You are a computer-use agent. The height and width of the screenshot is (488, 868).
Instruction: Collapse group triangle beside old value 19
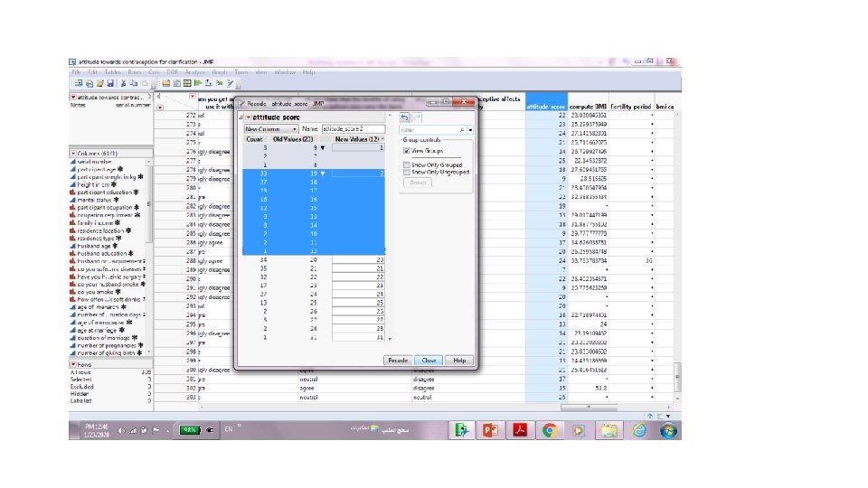pyautogui.click(x=323, y=174)
